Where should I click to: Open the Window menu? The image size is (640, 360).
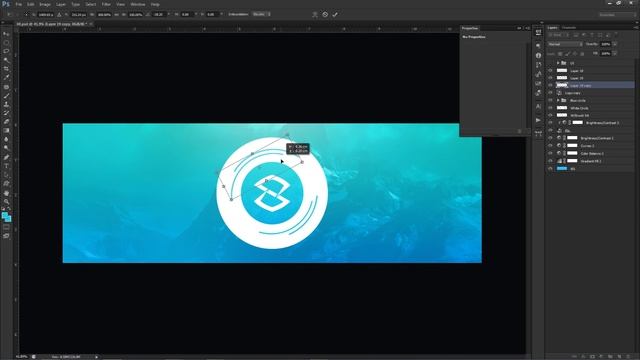click(x=138, y=4)
